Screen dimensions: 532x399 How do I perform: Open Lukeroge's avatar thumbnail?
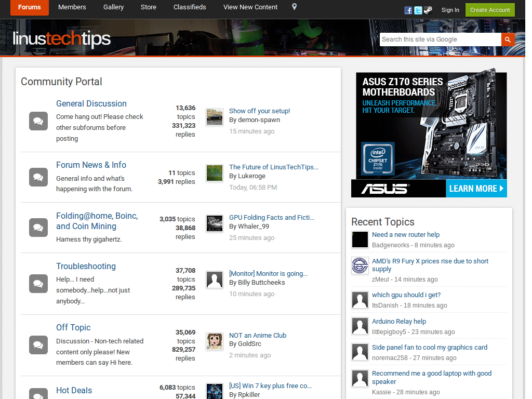pyautogui.click(x=215, y=173)
